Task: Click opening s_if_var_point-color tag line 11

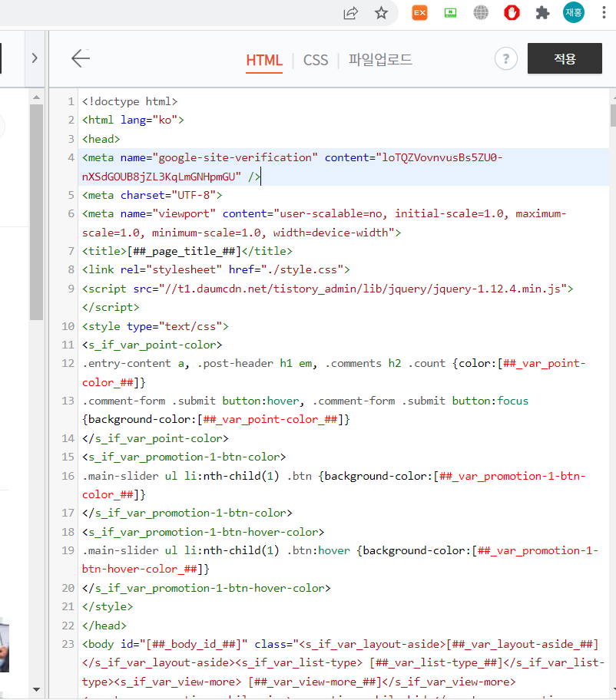Action: (152, 345)
